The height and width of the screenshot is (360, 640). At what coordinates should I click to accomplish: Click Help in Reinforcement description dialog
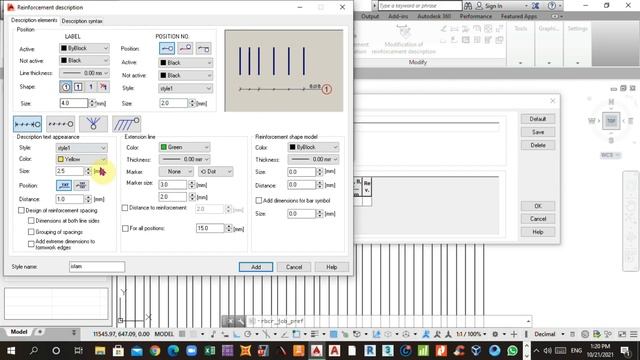331,267
